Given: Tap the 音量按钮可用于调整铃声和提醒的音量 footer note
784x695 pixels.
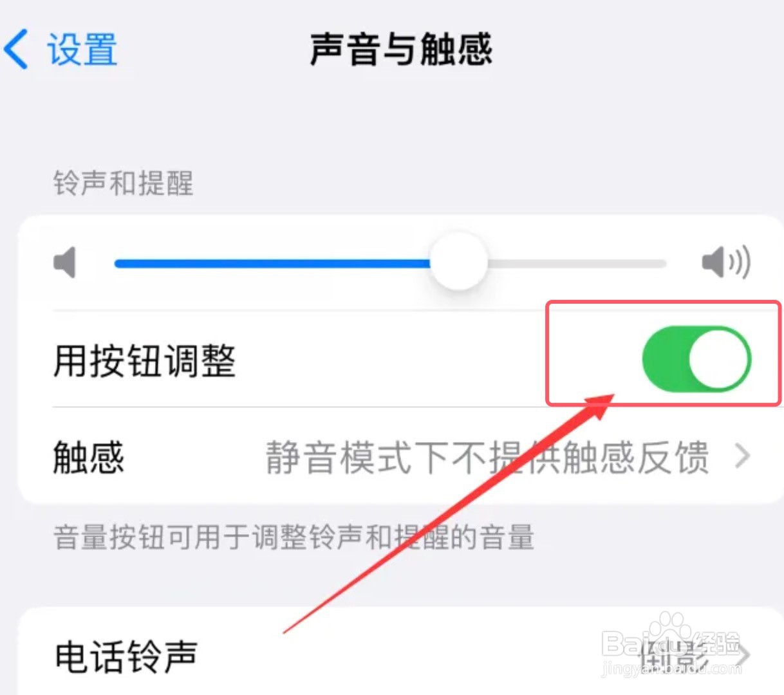Looking at the screenshot, I should 294,537.
